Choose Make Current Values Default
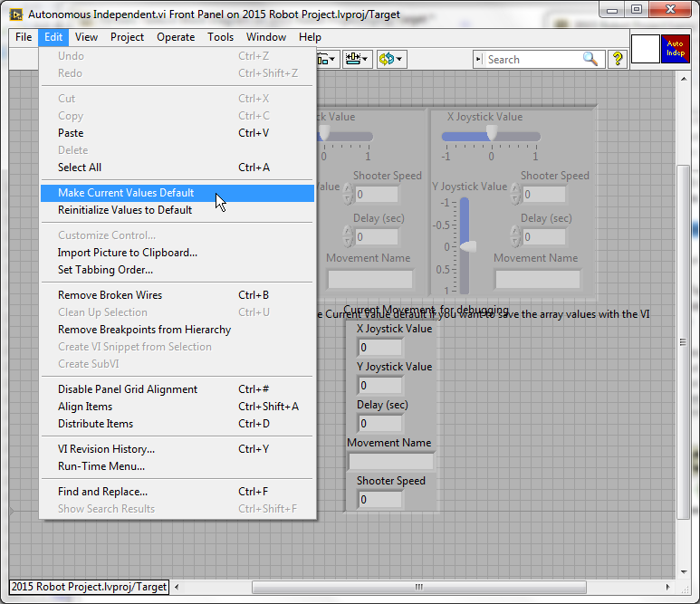This screenshot has width=700, height=604. (x=126, y=193)
